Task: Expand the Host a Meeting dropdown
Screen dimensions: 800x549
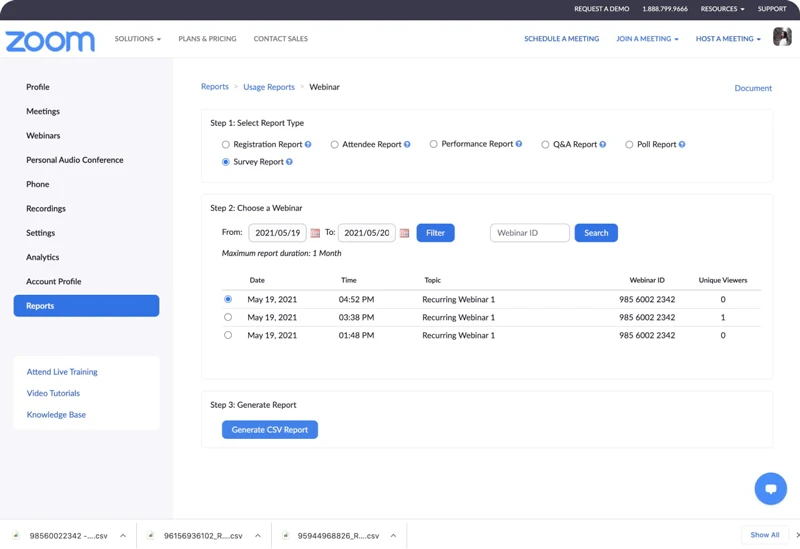Action: tap(728, 39)
